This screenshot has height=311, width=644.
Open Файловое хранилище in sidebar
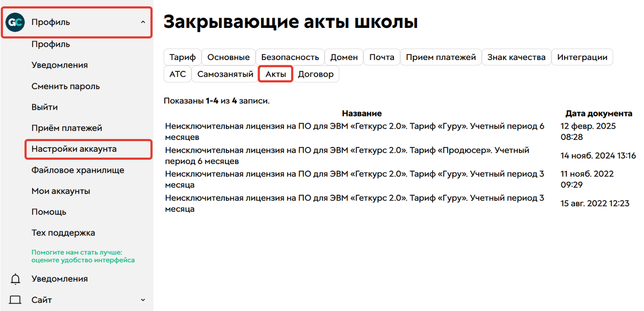78,170
